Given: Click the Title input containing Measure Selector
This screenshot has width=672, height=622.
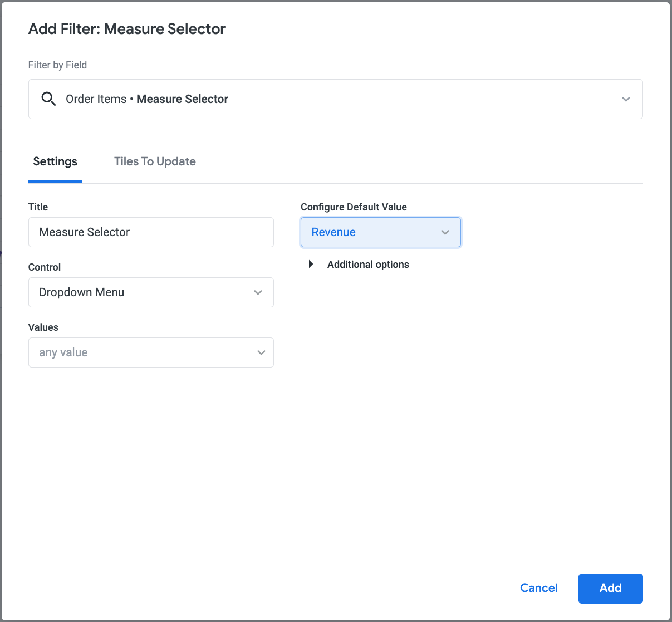Looking at the screenshot, I should pos(150,232).
